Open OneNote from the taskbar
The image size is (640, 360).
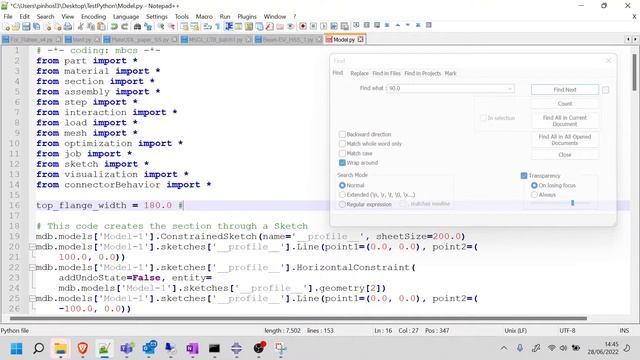(x=192, y=348)
